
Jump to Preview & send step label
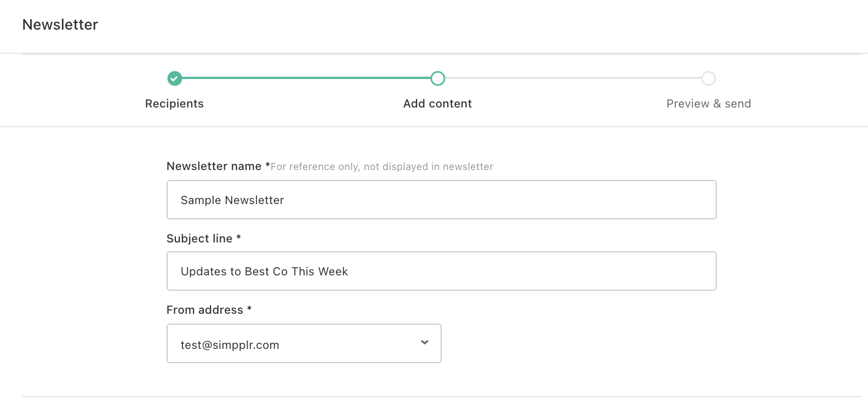point(709,104)
